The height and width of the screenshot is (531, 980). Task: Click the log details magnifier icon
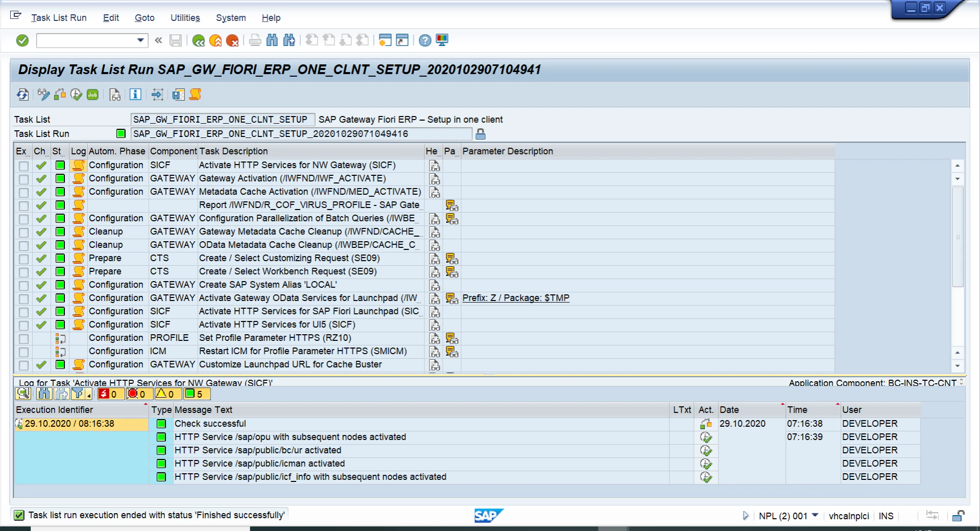[23, 394]
